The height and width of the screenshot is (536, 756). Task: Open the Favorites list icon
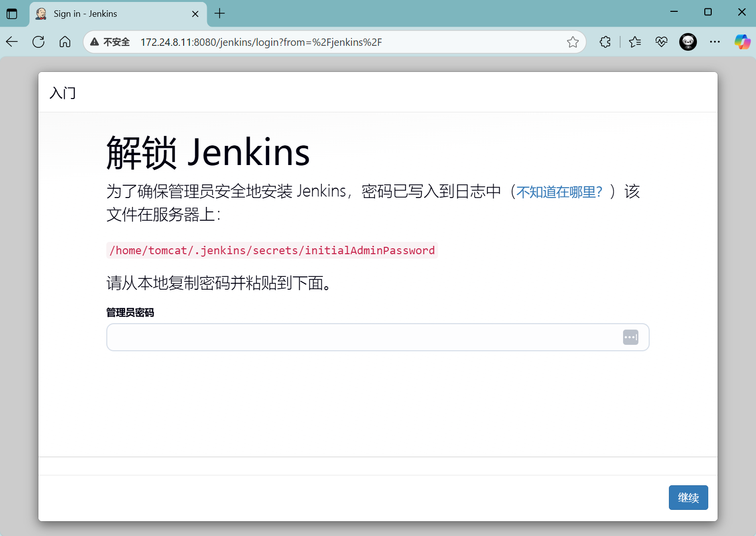coord(635,42)
